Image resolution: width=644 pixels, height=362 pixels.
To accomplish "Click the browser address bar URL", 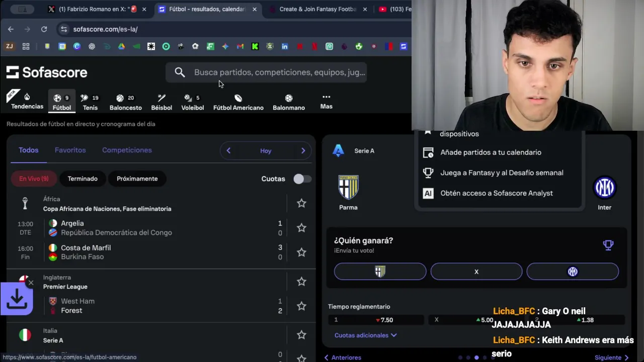I will 105,29.
